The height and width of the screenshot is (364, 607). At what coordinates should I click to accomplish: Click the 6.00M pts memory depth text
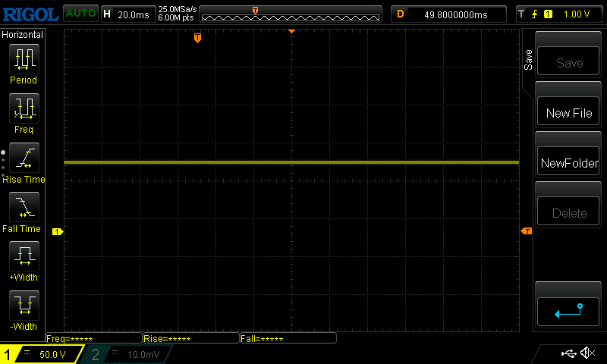176,17
